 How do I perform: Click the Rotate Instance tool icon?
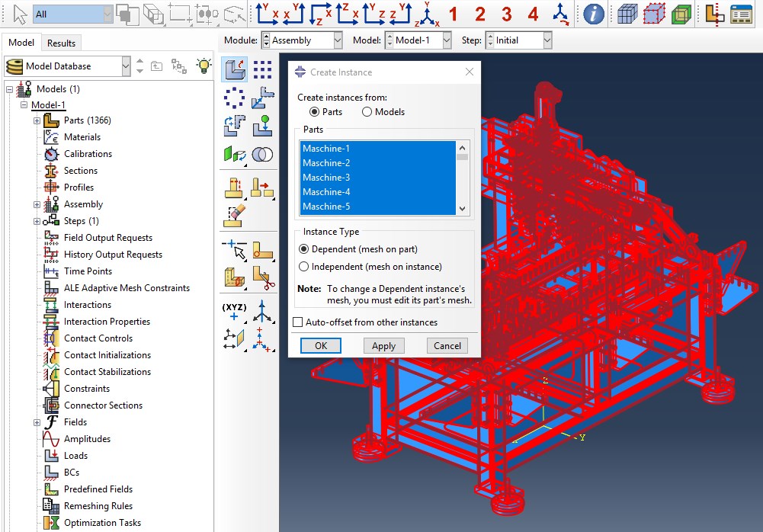click(235, 126)
